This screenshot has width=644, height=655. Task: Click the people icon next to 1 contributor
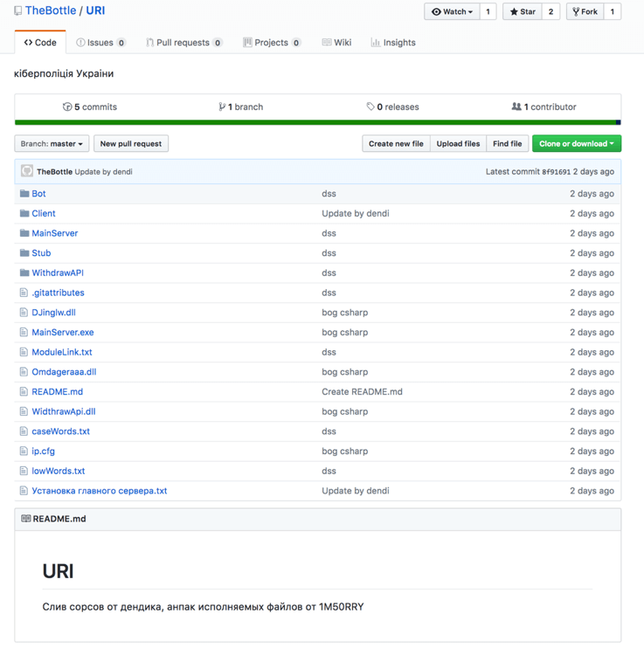coord(516,107)
